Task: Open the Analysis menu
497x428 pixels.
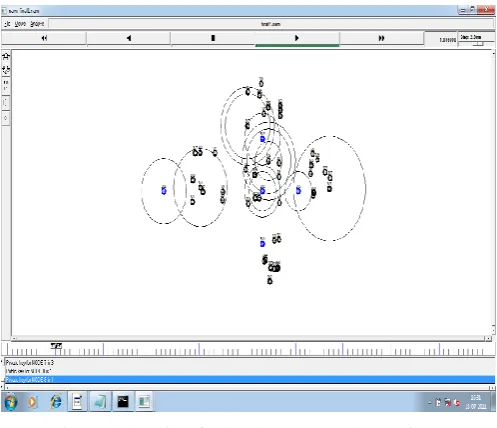Action: (37, 24)
